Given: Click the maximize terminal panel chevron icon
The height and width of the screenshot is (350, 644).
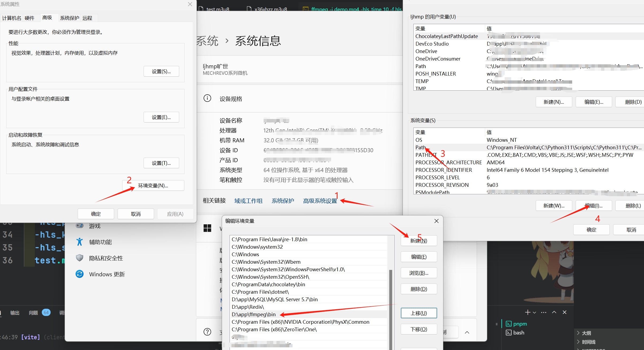Looking at the screenshot, I should pyautogui.click(x=554, y=312).
